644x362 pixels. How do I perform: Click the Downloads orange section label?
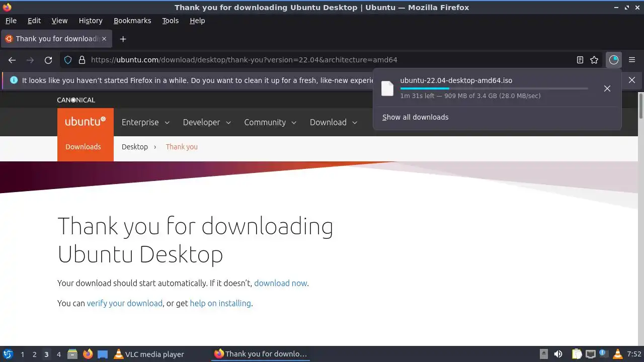click(83, 147)
